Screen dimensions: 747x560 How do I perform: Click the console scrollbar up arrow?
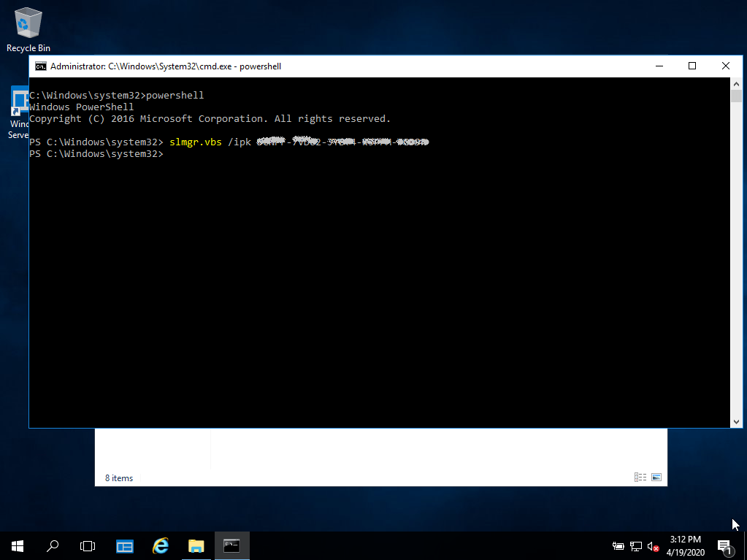point(736,84)
